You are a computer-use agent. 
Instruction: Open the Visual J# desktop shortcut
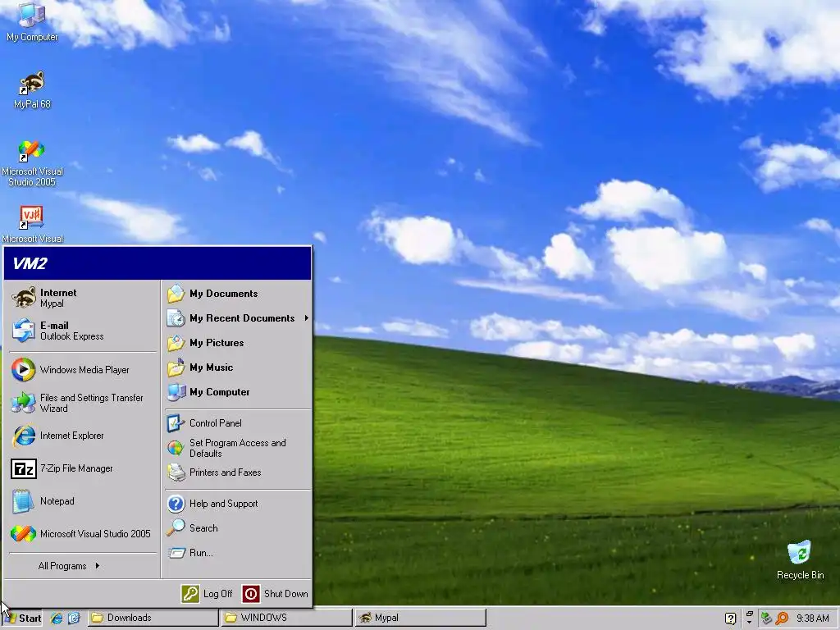click(x=32, y=224)
